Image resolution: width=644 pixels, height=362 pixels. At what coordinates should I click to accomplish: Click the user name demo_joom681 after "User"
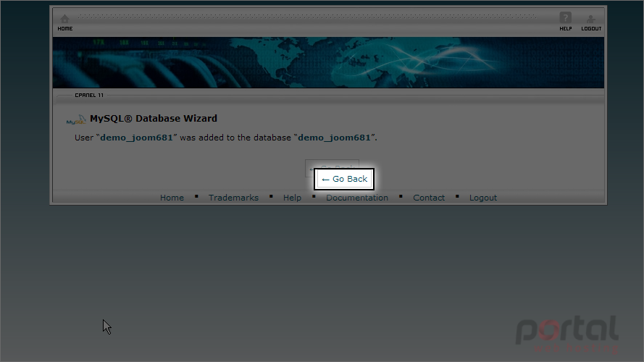click(136, 138)
